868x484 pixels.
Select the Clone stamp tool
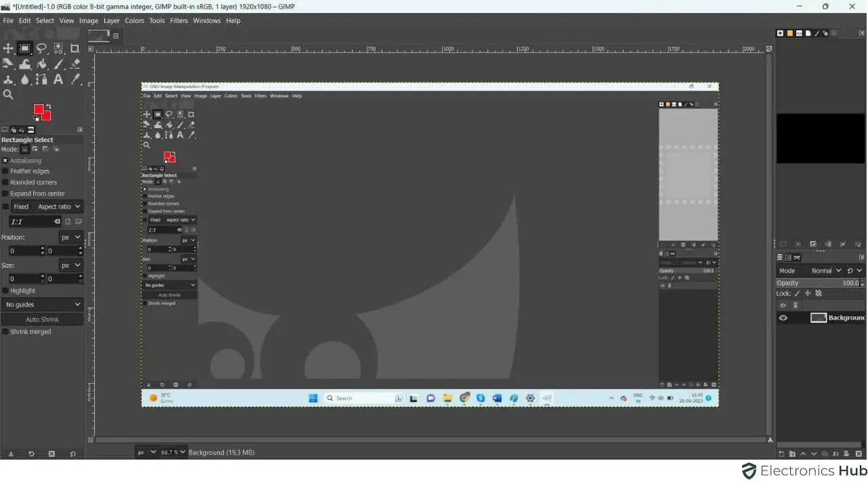point(8,80)
